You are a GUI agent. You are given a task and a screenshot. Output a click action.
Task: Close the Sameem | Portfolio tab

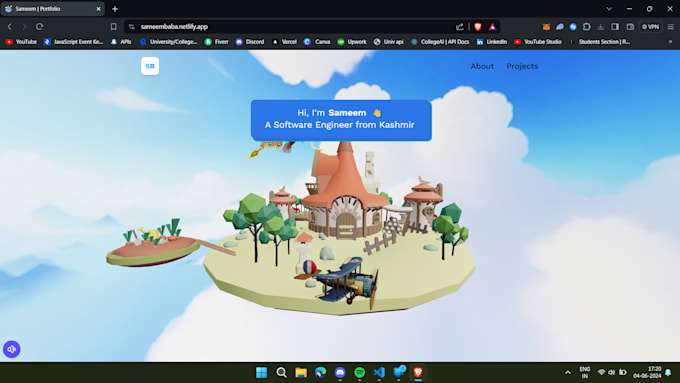(x=98, y=9)
